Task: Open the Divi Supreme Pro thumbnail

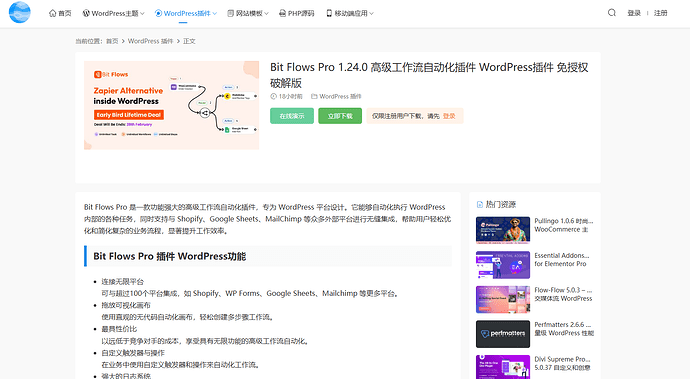Action: click(x=503, y=367)
